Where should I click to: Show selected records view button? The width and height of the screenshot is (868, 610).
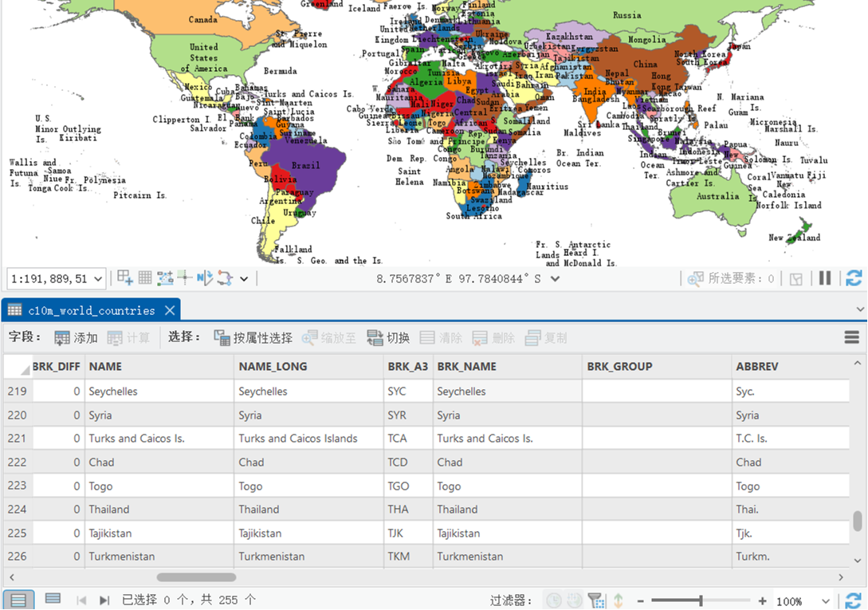point(53,599)
